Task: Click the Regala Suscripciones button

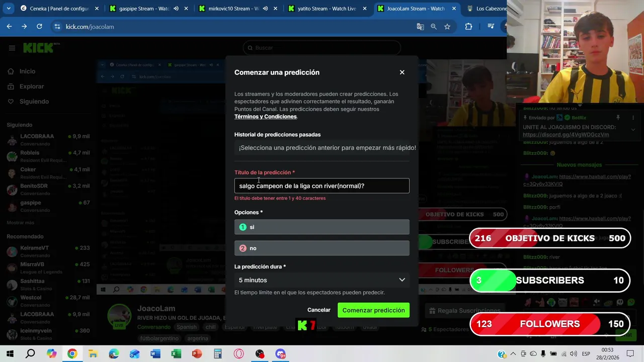Action: point(464,311)
